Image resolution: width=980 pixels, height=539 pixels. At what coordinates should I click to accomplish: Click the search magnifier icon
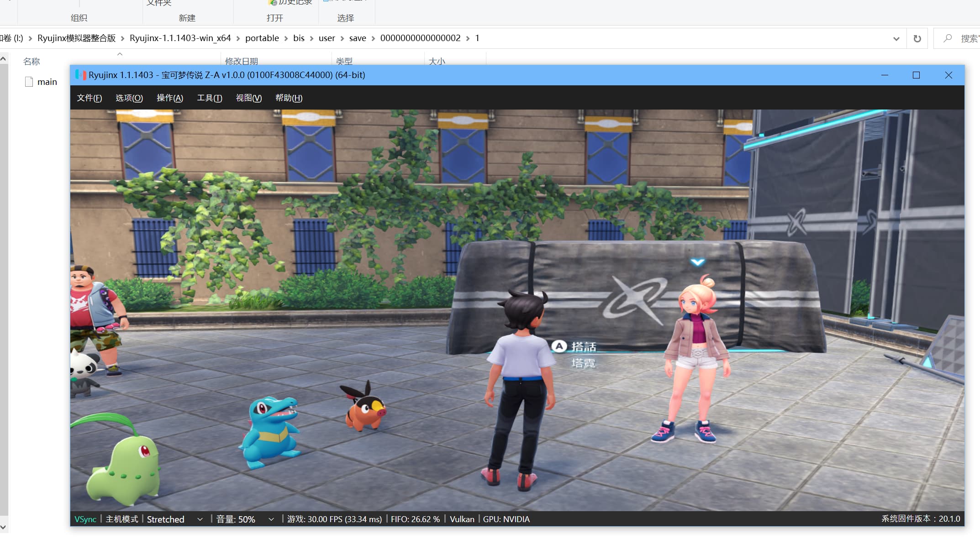pyautogui.click(x=948, y=38)
